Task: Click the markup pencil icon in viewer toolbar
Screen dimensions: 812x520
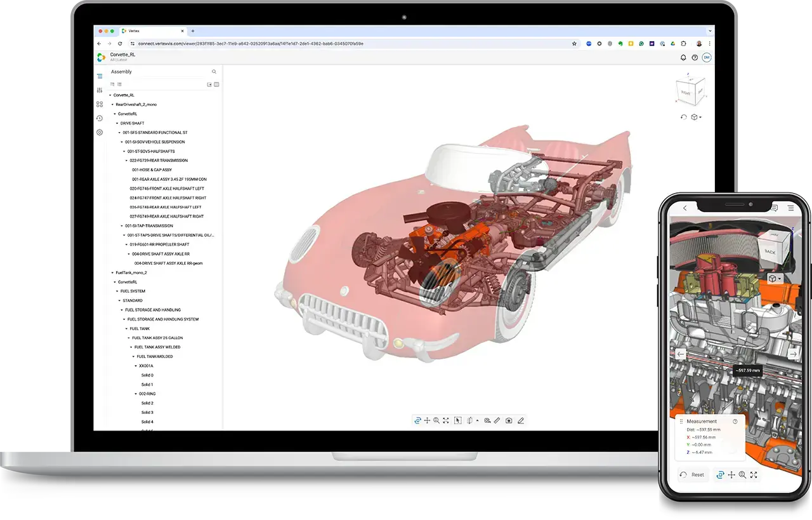Action: 521,420
